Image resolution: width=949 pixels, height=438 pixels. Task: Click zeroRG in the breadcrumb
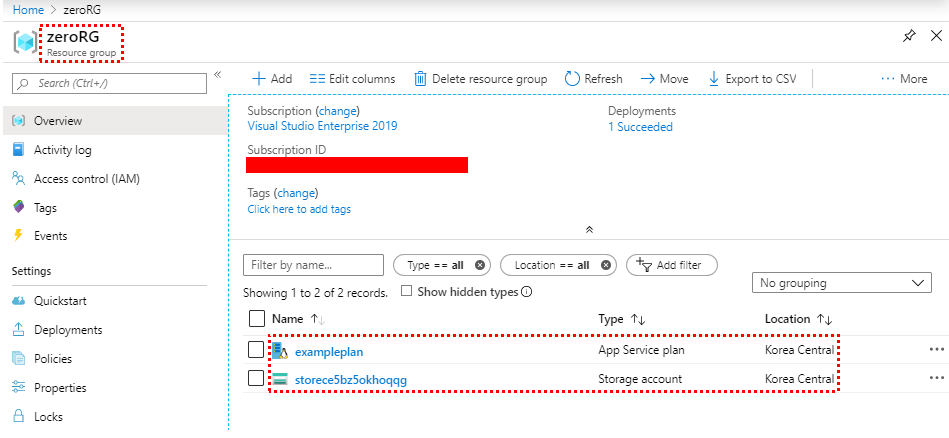(81, 10)
